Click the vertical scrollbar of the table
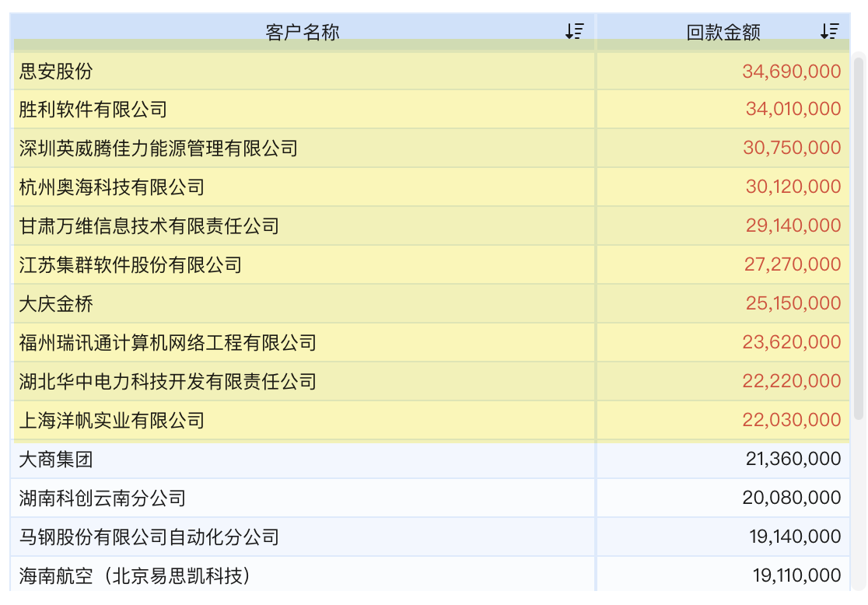The image size is (868, 605). point(859,237)
